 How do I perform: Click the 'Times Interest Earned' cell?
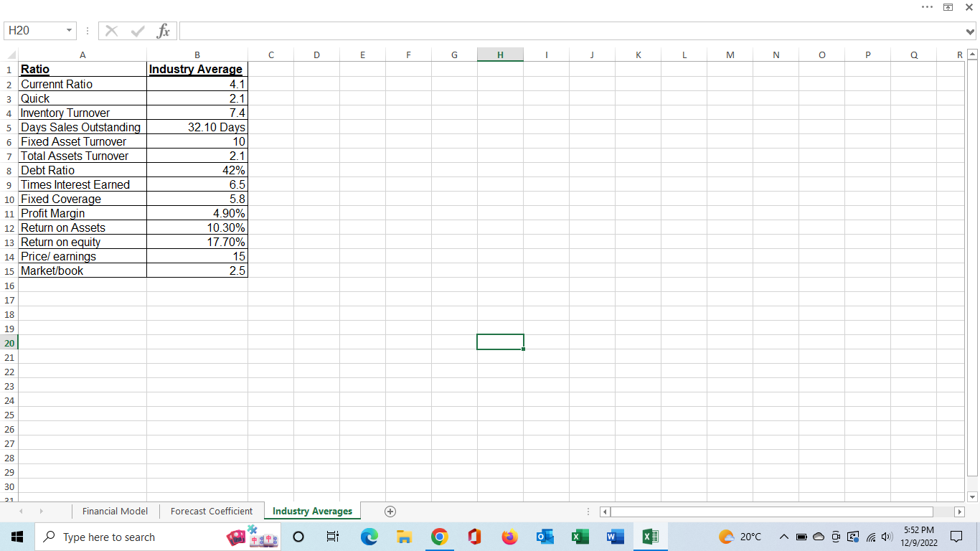tap(83, 184)
